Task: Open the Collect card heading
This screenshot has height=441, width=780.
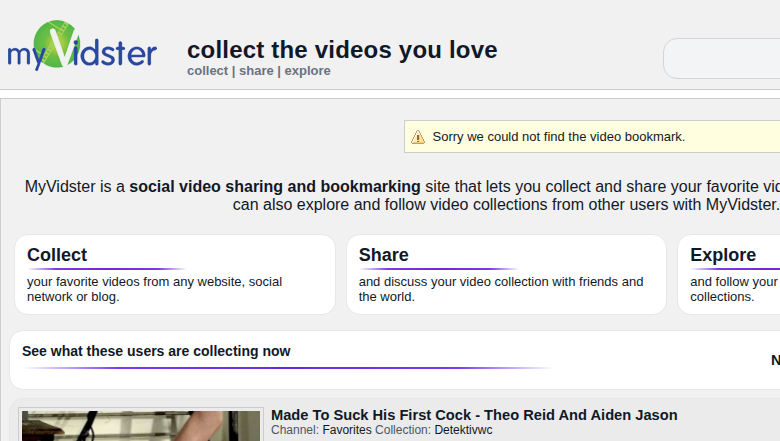Action: pyautogui.click(x=57, y=255)
